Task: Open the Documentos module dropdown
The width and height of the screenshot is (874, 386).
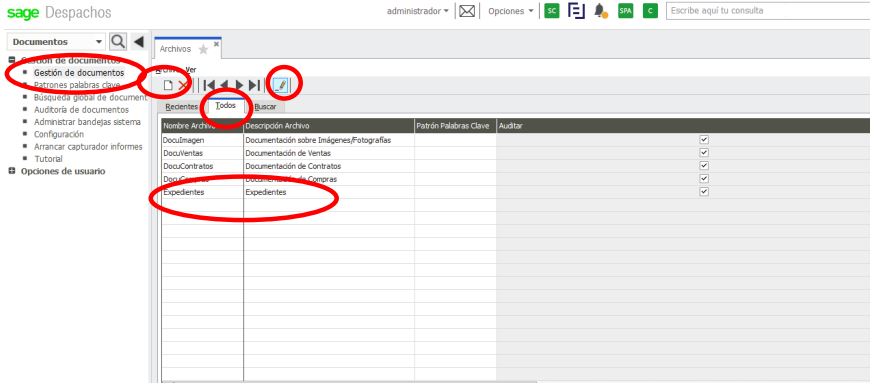Action: point(57,42)
